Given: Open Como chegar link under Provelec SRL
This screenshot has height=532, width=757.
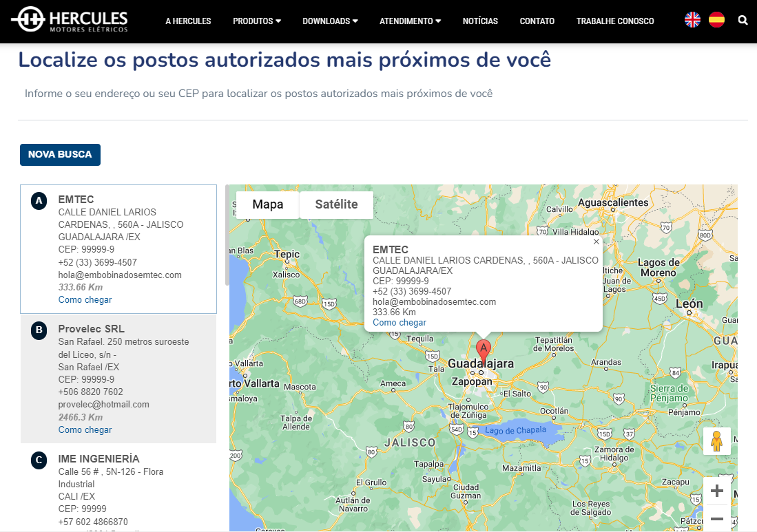Looking at the screenshot, I should click(85, 429).
